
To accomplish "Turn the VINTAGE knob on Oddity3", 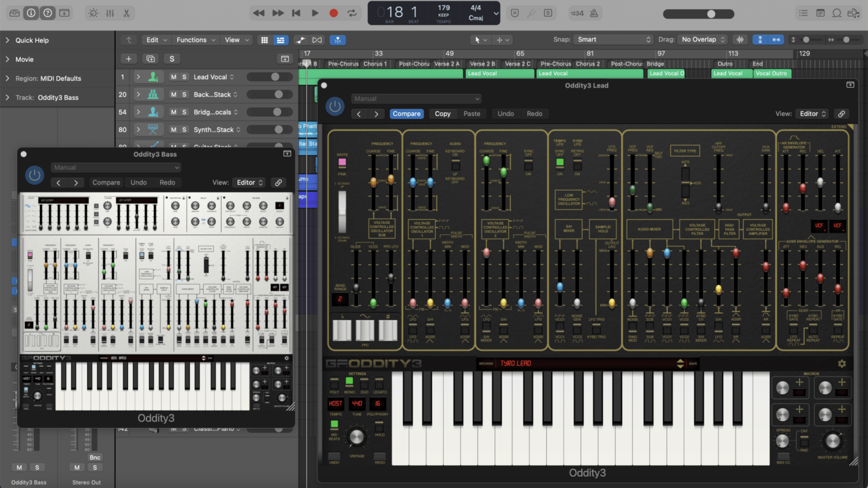I will 356,438.
